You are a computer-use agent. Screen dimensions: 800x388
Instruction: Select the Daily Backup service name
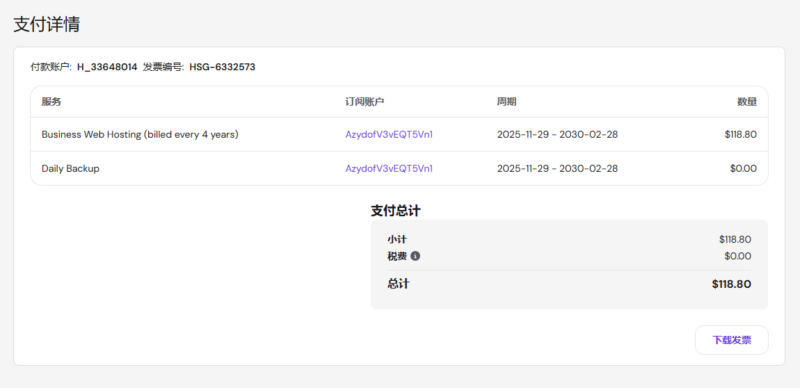(70, 168)
